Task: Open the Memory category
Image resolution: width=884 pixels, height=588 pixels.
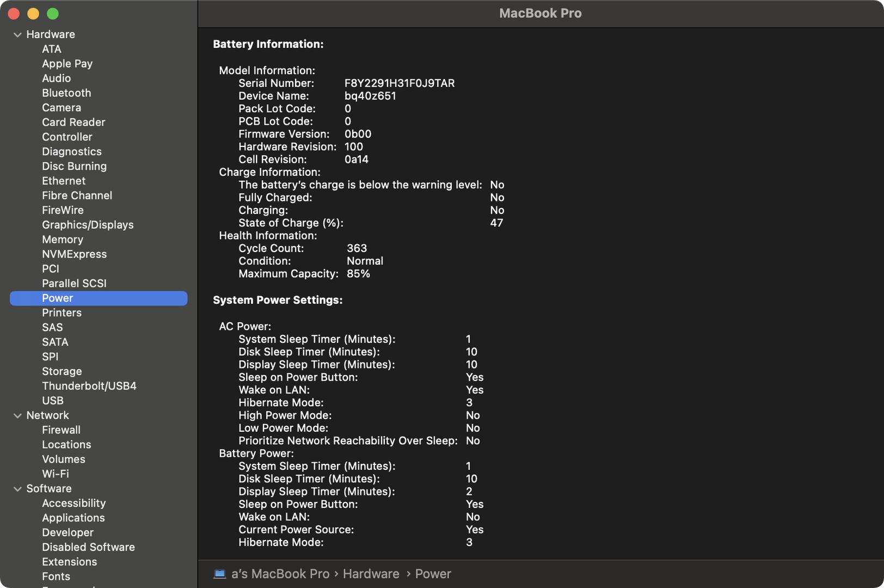Action: [x=63, y=240]
